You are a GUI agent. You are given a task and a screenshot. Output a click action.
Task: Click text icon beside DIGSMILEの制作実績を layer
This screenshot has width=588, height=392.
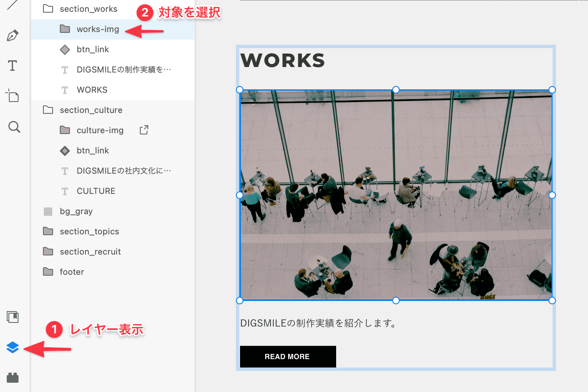[x=65, y=70]
